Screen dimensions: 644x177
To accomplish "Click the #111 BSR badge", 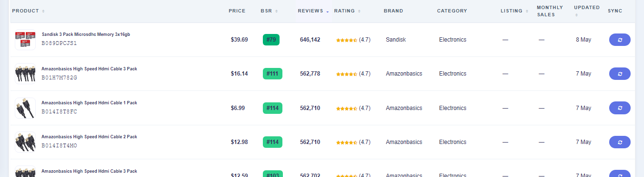I will click(272, 74).
